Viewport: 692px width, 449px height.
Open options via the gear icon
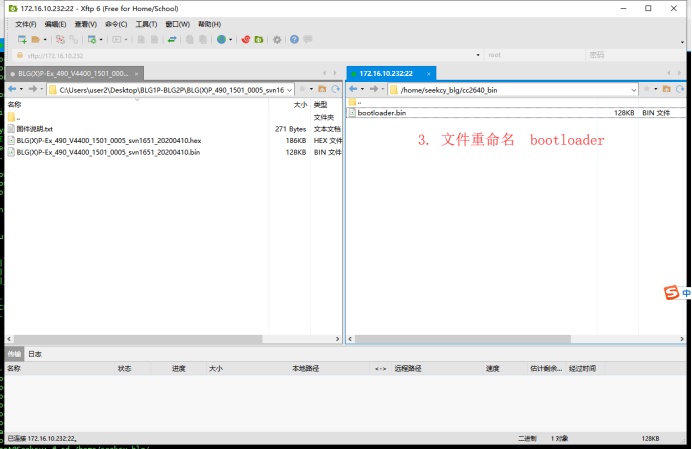277,40
